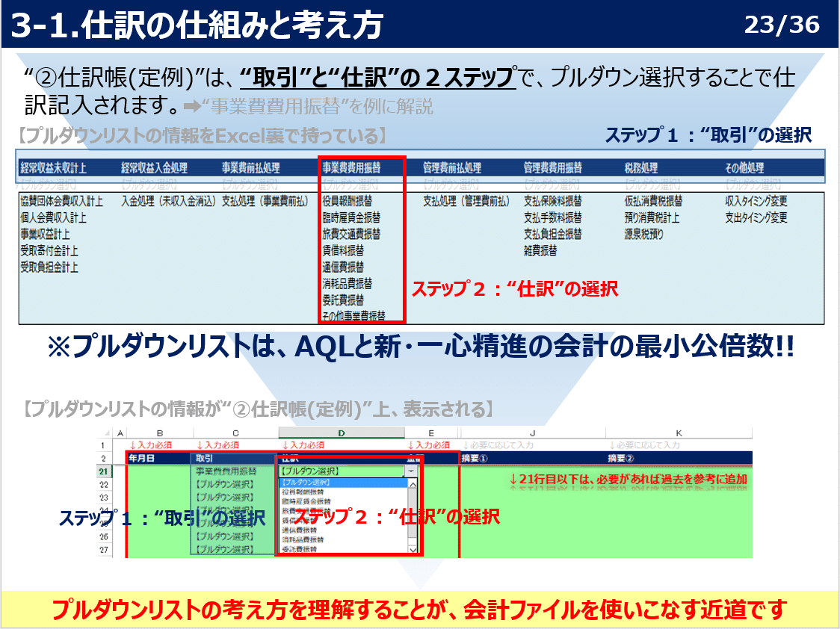Image resolution: width=840 pixels, height=629 pixels.
Task: Click the 管理費費用振替 header
Action: point(553,167)
